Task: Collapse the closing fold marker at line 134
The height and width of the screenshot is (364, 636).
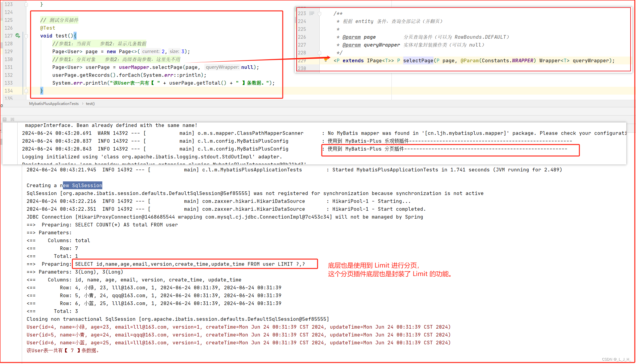Action: [x=26, y=91]
